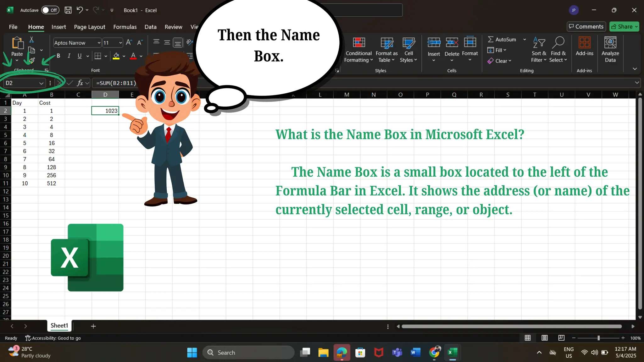Click the Windows Start button
This screenshot has width=644, height=362.
[x=192, y=353]
